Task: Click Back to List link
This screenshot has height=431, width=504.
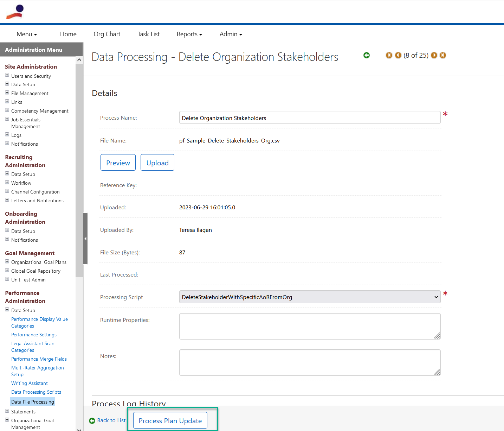Action: click(111, 420)
